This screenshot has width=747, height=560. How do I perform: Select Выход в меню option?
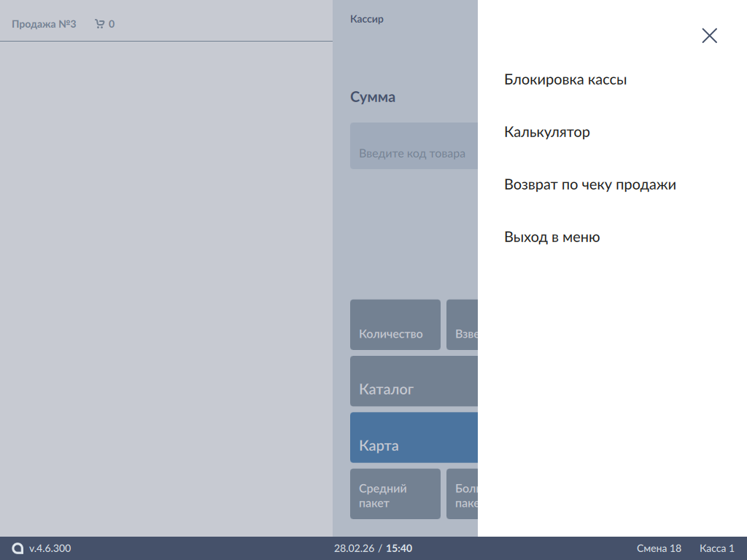(x=551, y=238)
